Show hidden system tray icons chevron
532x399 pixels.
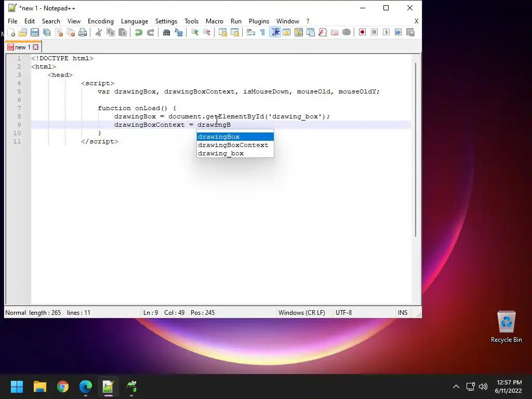point(456,387)
